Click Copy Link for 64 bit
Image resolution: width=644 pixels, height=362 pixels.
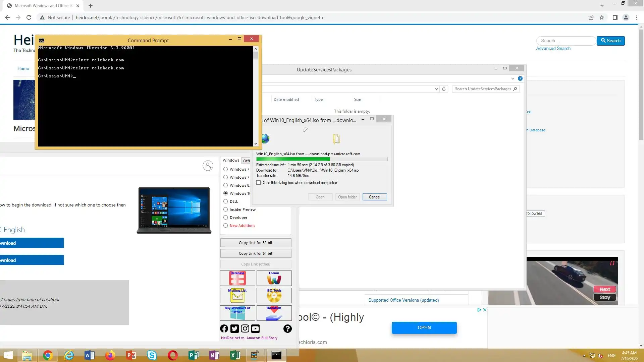(256, 253)
